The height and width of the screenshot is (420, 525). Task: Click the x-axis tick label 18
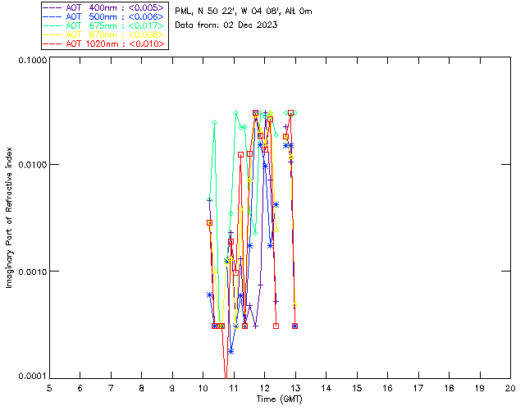(449, 388)
